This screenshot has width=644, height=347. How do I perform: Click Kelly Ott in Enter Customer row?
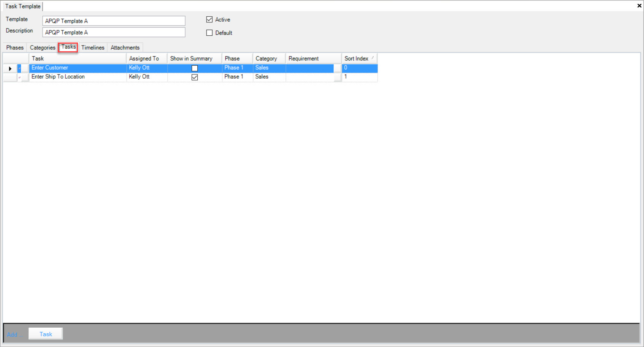click(x=147, y=68)
